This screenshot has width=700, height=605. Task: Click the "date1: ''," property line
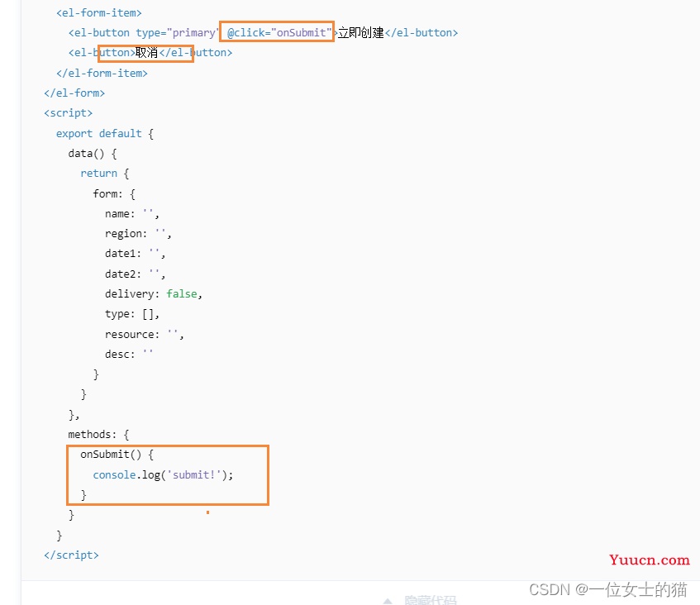pyautogui.click(x=136, y=254)
